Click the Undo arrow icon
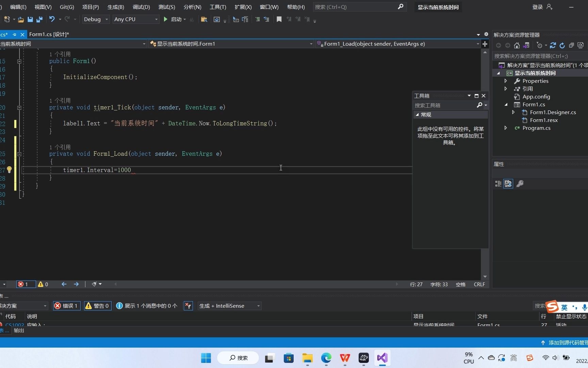Image resolution: width=588 pixels, height=368 pixels. 52,19
